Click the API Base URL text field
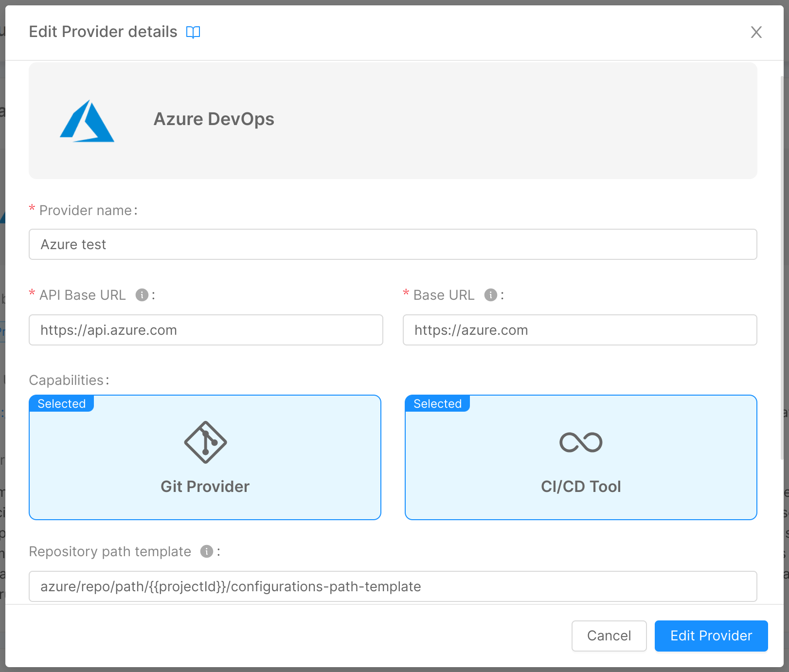Viewport: 789px width, 672px height. pyautogui.click(x=205, y=330)
